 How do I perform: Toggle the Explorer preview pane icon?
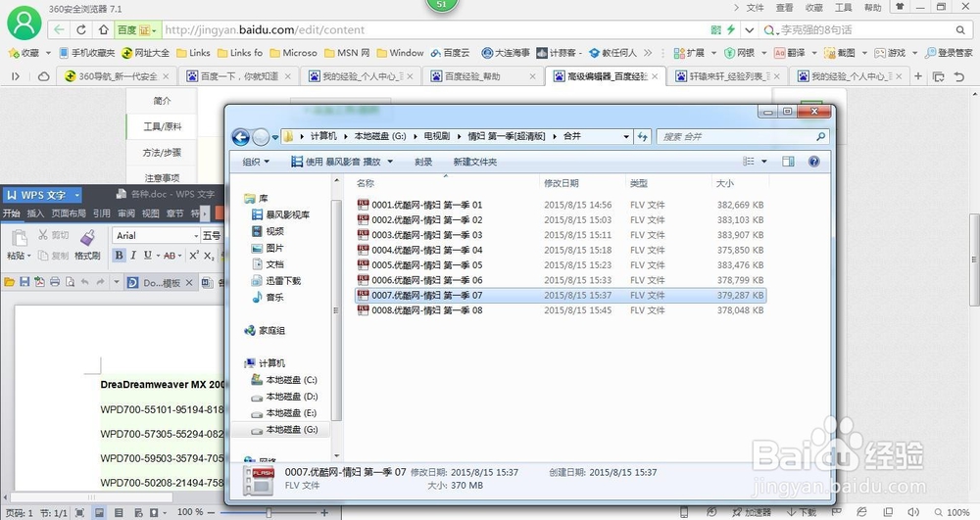pyautogui.click(x=788, y=162)
